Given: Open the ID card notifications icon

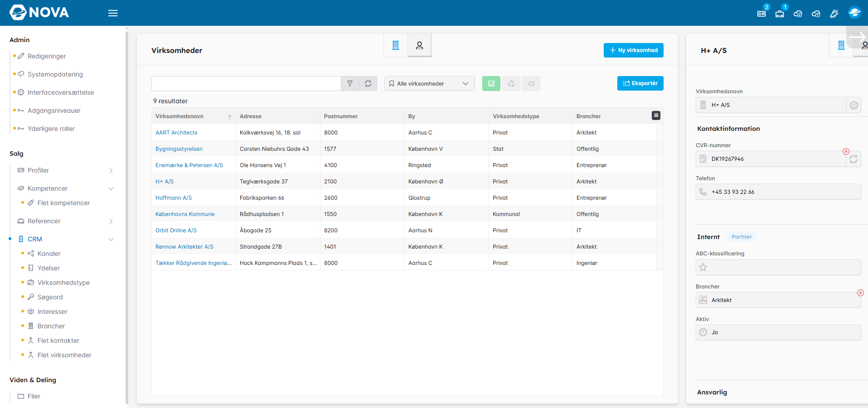Looking at the screenshot, I should (x=761, y=14).
